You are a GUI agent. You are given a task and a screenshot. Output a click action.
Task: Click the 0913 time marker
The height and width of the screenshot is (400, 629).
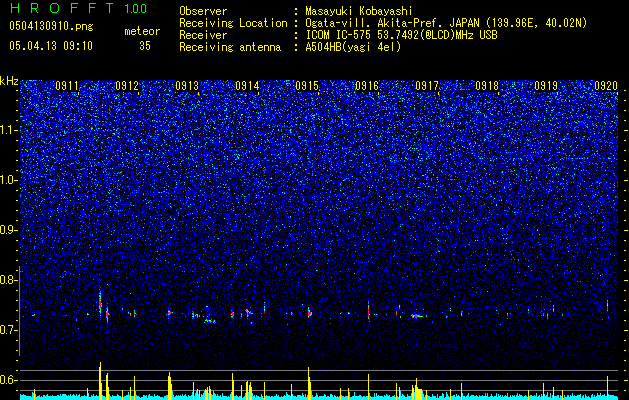[x=187, y=86]
